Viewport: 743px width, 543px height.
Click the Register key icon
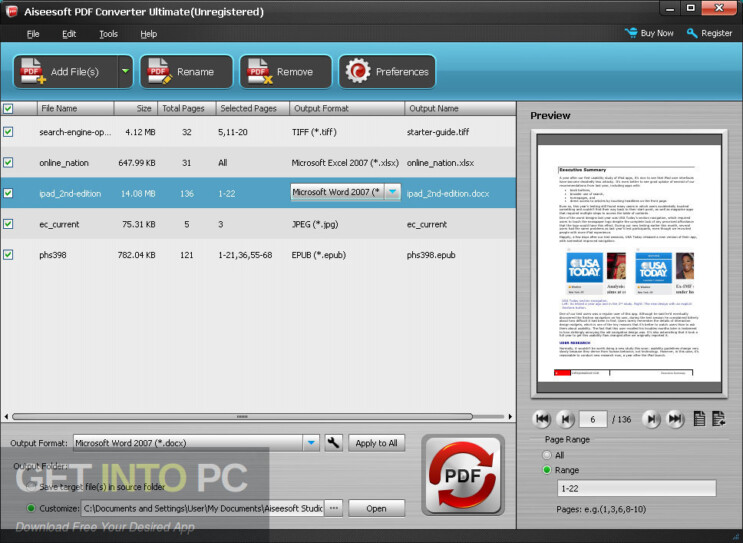pyautogui.click(x=692, y=33)
